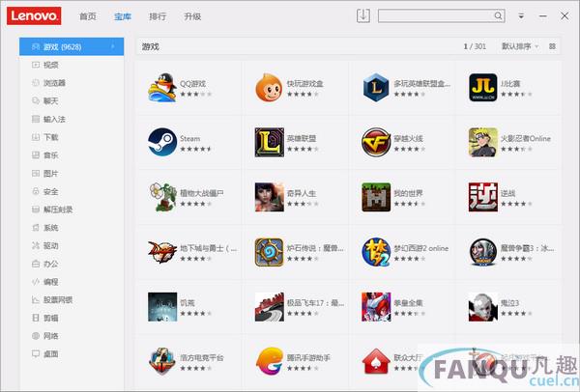Click the 火影忍者Online Naruto icon
580x392 pixels.
482,142
